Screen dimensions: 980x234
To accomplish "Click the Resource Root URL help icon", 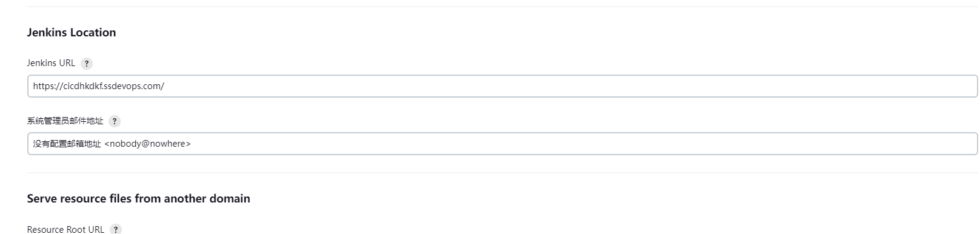I will (x=115, y=229).
